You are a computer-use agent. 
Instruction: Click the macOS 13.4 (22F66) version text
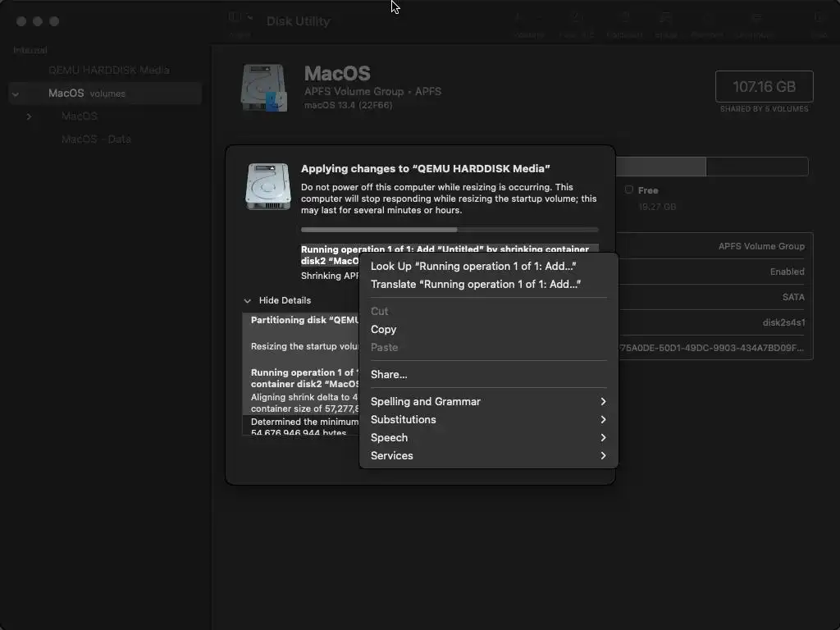pos(348,106)
